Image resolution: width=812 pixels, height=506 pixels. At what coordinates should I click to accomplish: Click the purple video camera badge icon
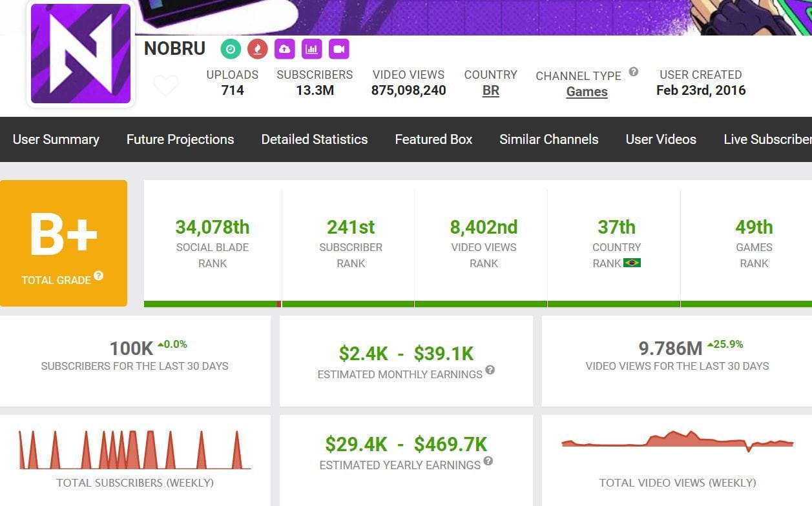tap(339, 49)
